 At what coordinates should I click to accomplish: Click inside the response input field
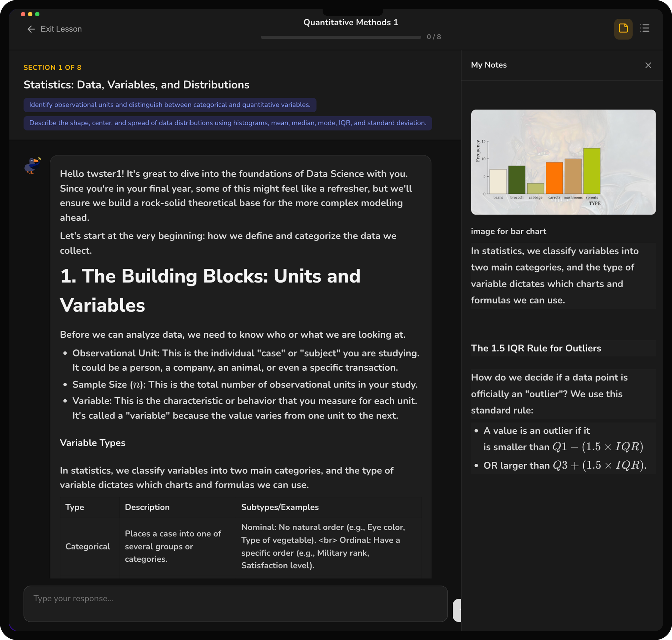(235, 604)
